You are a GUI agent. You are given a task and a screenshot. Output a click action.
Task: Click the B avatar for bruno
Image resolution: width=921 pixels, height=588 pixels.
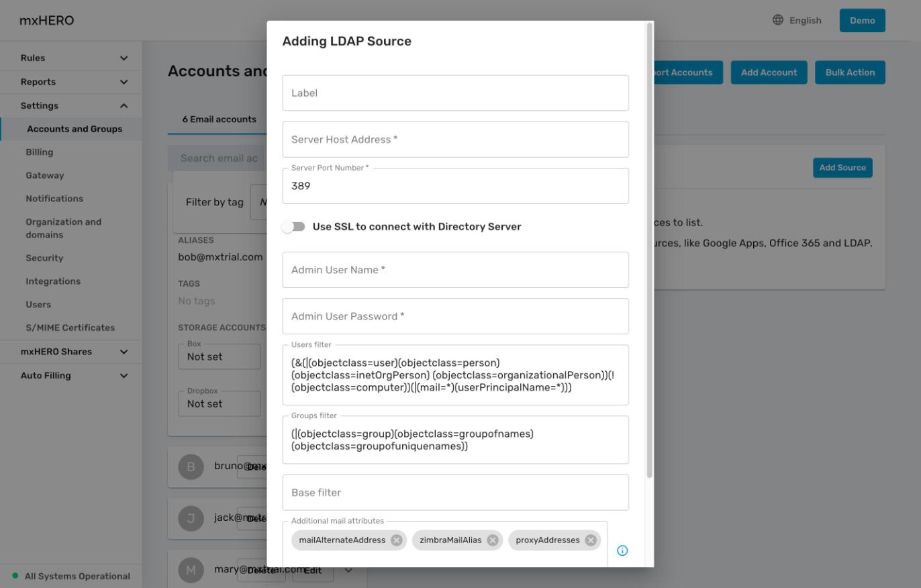tap(191, 467)
